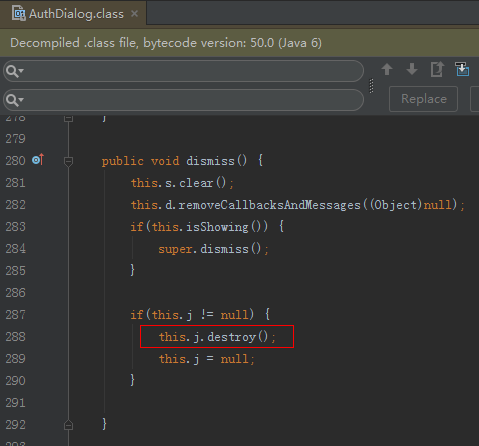Image resolution: width=479 pixels, height=446 pixels.
Task: Click the AuthDialog.class file type icon
Action: (19, 14)
